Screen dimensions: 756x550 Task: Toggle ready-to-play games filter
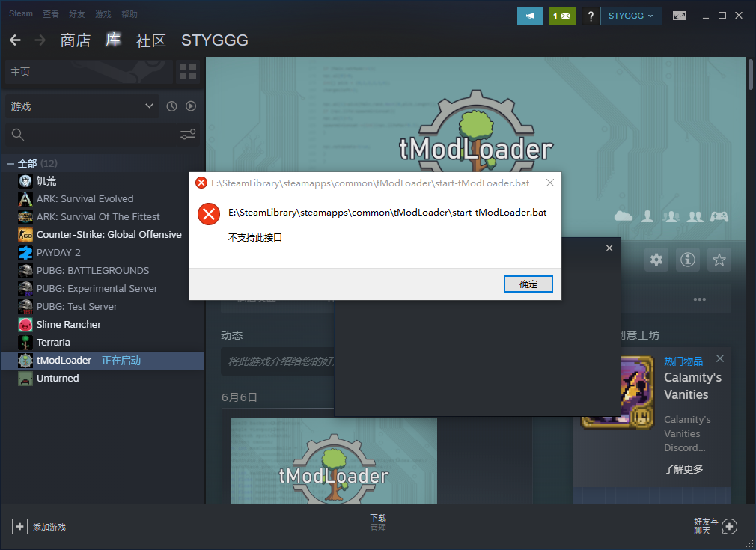[x=191, y=106]
